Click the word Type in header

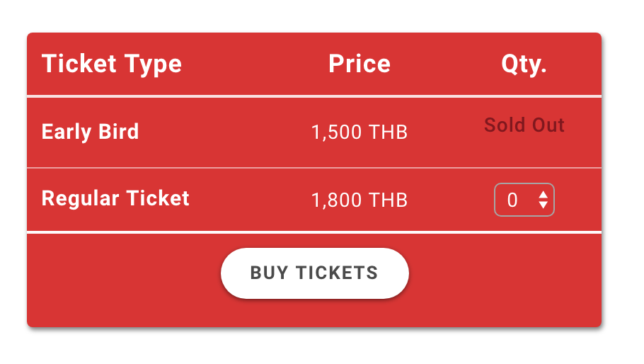[x=153, y=65]
